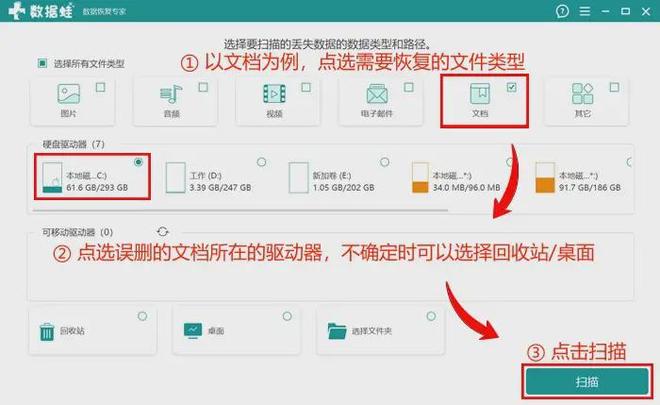This screenshot has width=660, height=405.
Task: Refresh the removable drives list
Action: coord(162,232)
